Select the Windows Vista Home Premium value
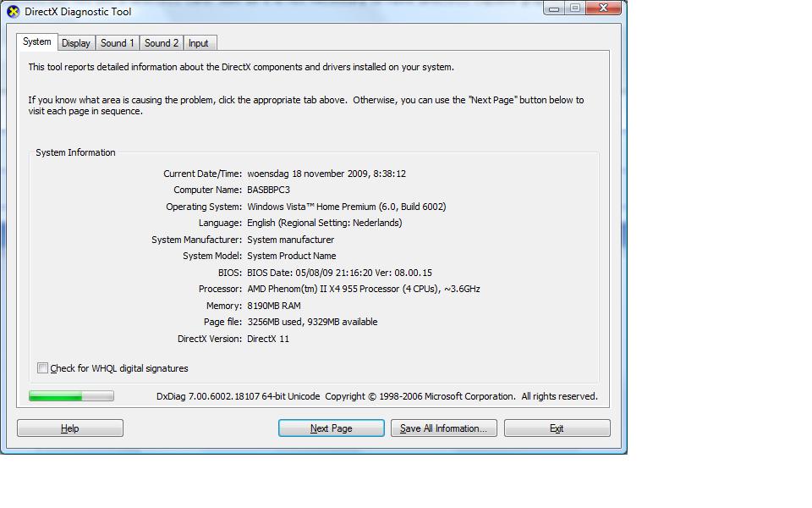This screenshot has width=812, height=508. point(347,207)
